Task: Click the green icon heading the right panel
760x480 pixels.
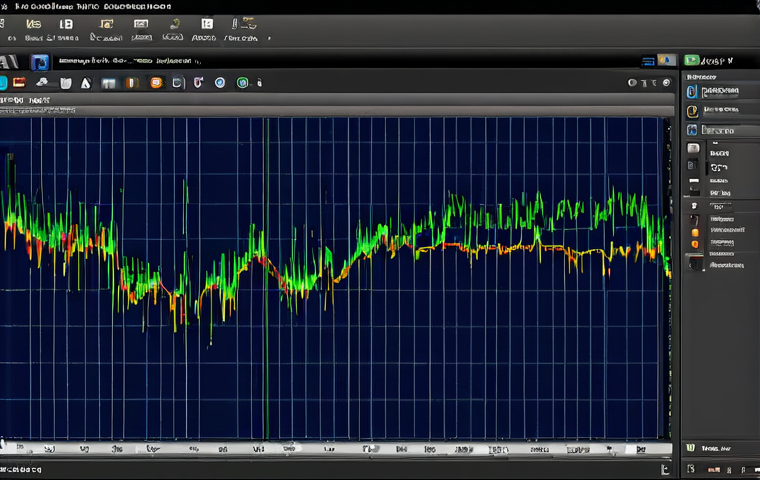Action: [x=691, y=60]
